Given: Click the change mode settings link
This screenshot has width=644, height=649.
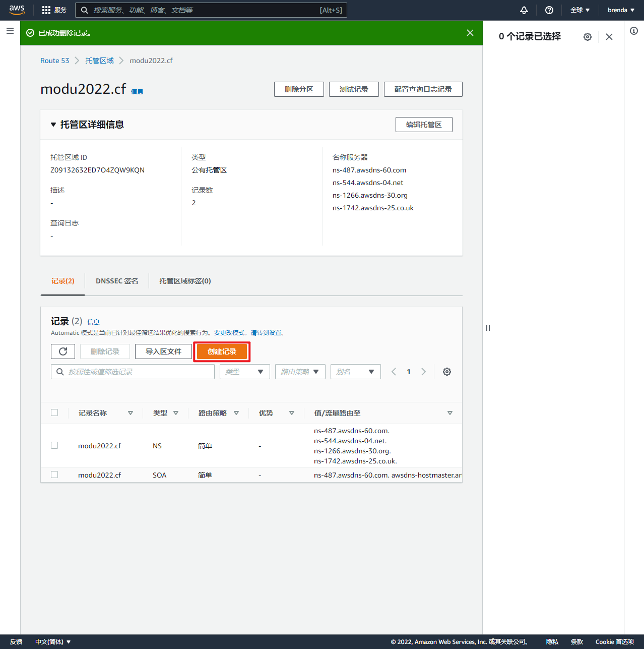Looking at the screenshot, I should pyautogui.click(x=249, y=333).
